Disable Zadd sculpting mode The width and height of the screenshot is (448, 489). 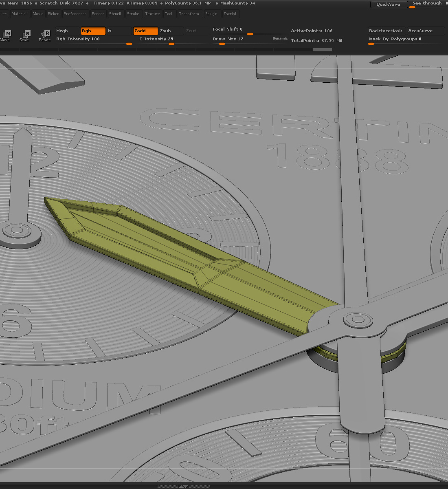tap(145, 31)
